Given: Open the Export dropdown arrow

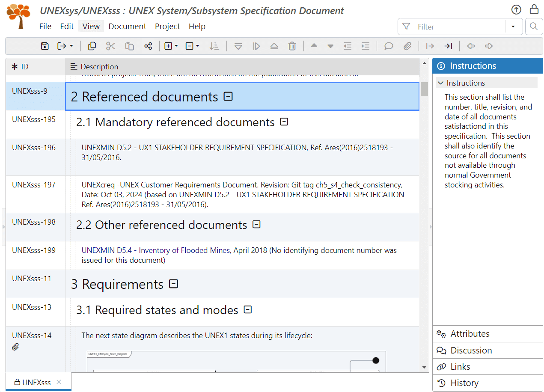Looking at the screenshot, I should tap(71, 46).
